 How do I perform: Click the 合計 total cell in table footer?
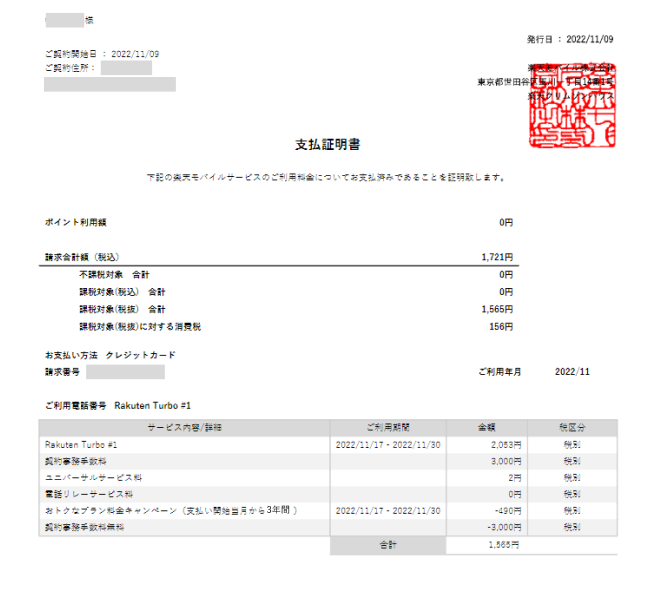coord(387,546)
